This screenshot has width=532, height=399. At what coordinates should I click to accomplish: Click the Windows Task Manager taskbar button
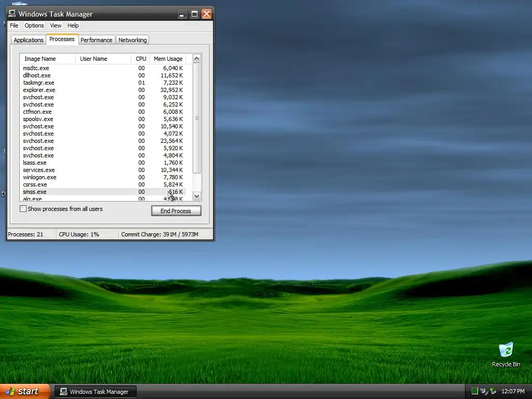tap(96, 392)
